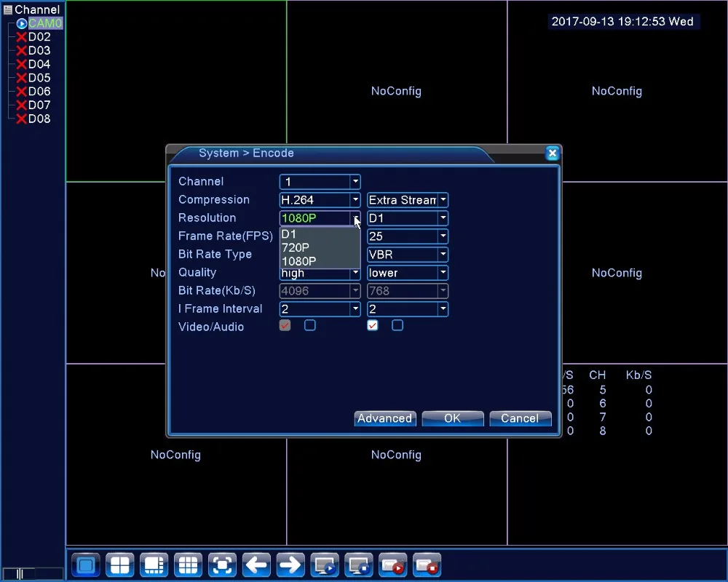The image size is (728, 582).
Task: Open extra stream frame rate 25 dropdown
Action: coord(408,236)
